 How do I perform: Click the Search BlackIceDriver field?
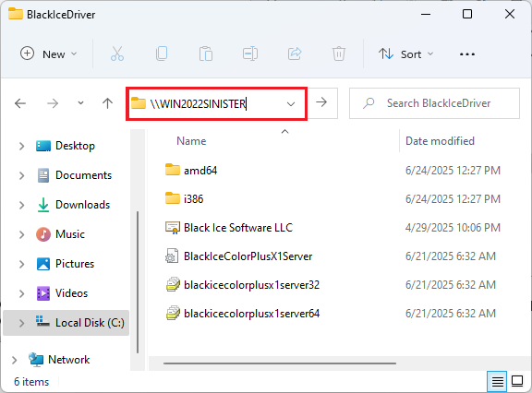tap(434, 103)
